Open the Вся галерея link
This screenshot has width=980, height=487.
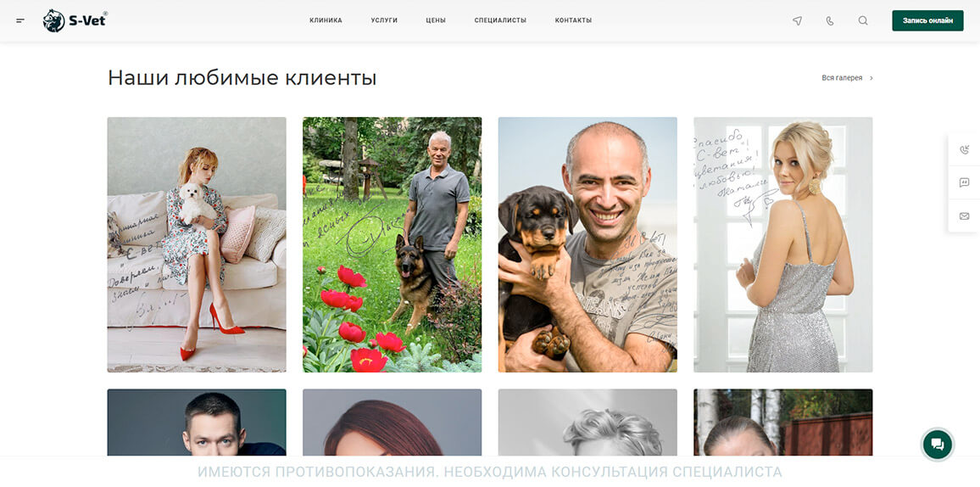tap(842, 78)
